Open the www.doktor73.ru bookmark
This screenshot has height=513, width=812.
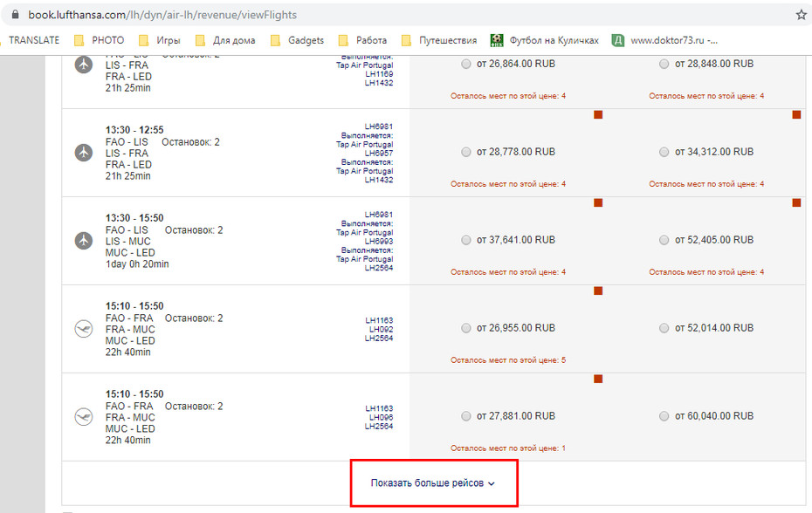point(665,40)
